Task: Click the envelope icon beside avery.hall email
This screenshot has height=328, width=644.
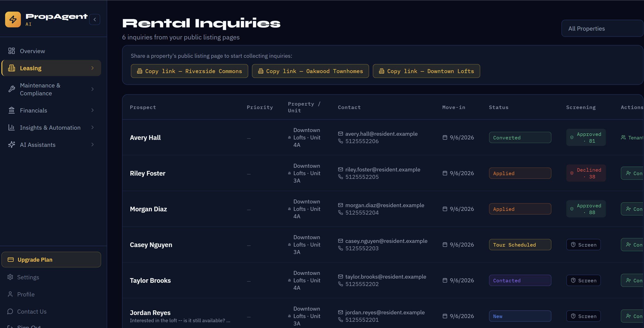Action: (x=341, y=134)
